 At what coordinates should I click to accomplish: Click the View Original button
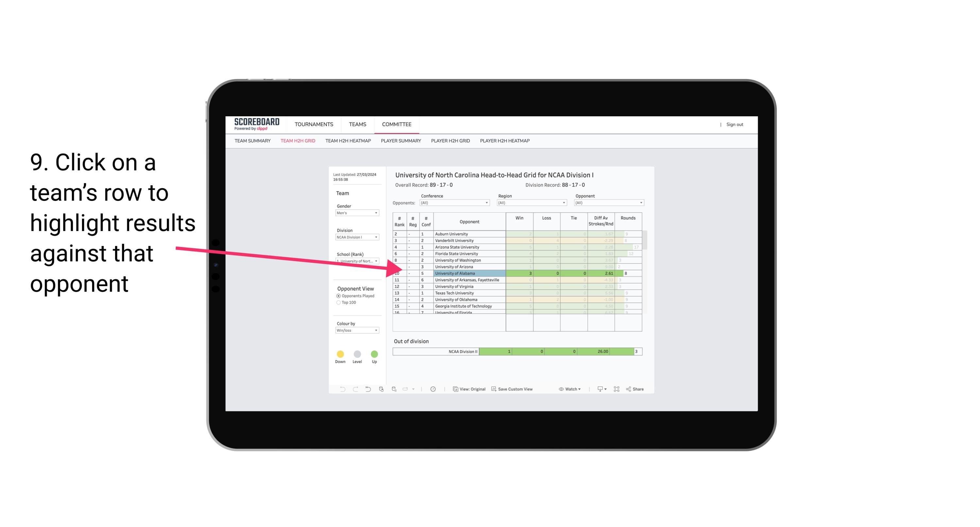[469, 389]
